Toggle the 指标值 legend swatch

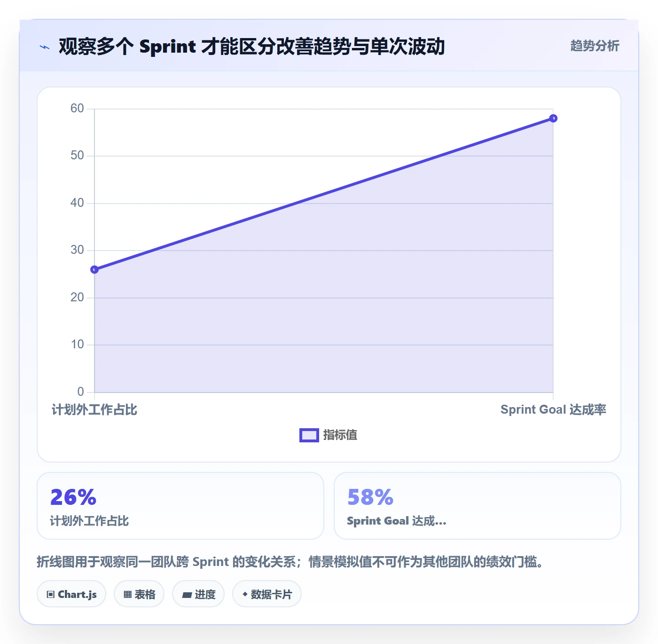pyautogui.click(x=309, y=435)
